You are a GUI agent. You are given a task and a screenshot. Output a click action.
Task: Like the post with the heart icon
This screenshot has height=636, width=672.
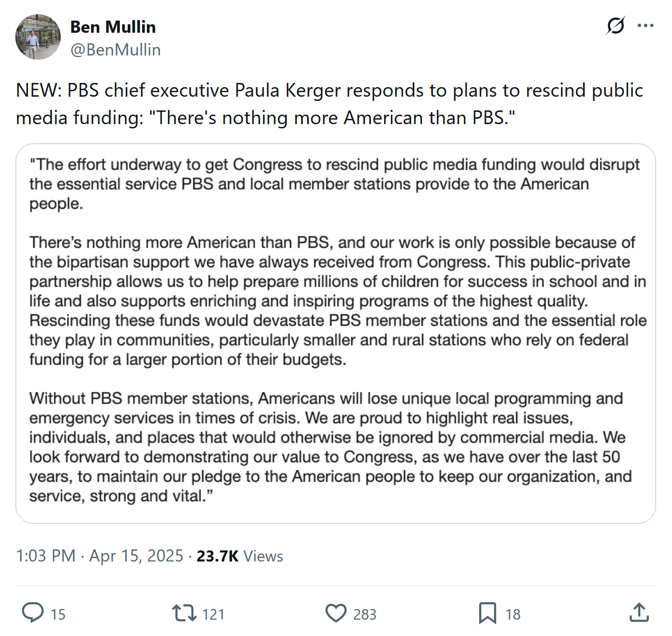(336, 613)
